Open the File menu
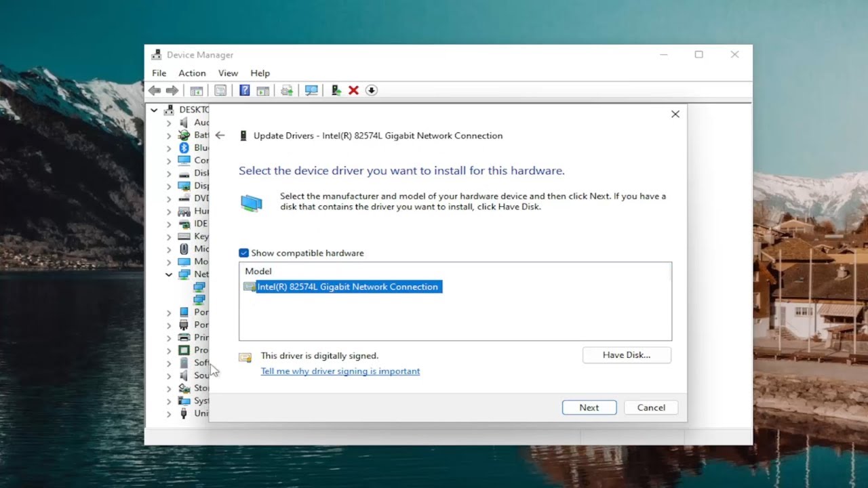The height and width of the screenshot is (488, 868). [159, 73]
